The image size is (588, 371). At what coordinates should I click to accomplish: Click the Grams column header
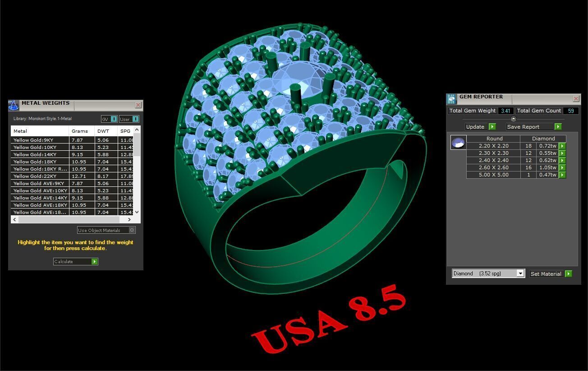click(x=82, y=131)
